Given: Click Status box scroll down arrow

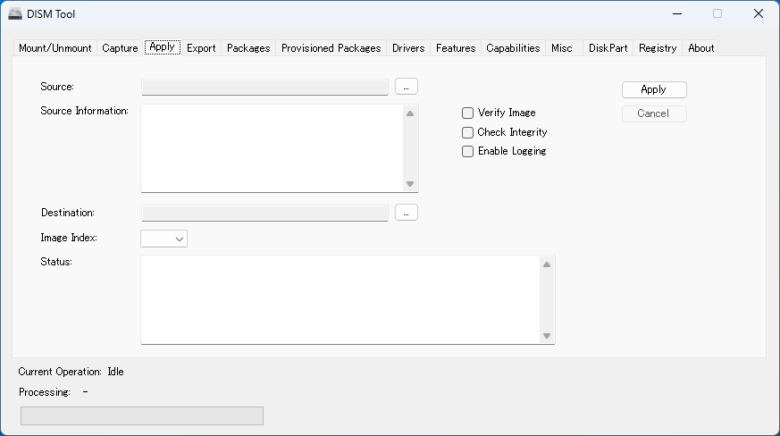Looking at the screenshot, I should 547,335.
